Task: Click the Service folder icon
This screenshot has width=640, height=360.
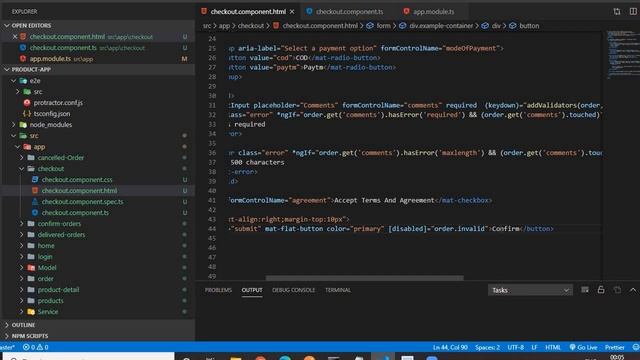Action: click(31, 312)
